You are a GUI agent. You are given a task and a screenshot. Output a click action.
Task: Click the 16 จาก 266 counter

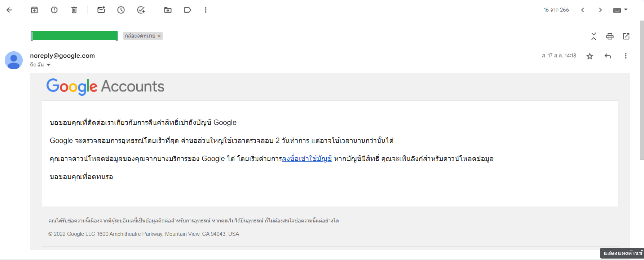[x=556, y=10]
